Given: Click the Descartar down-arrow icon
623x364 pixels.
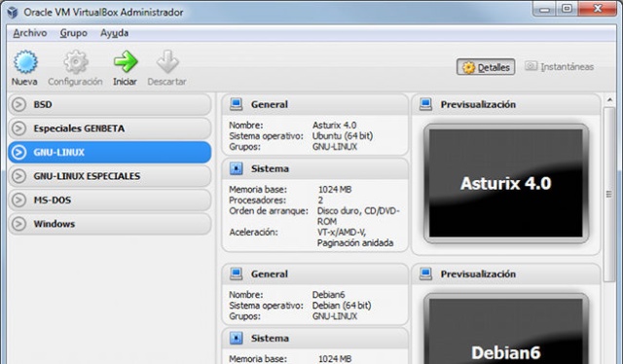Looking at the screenshot, I should coord(167,61).
